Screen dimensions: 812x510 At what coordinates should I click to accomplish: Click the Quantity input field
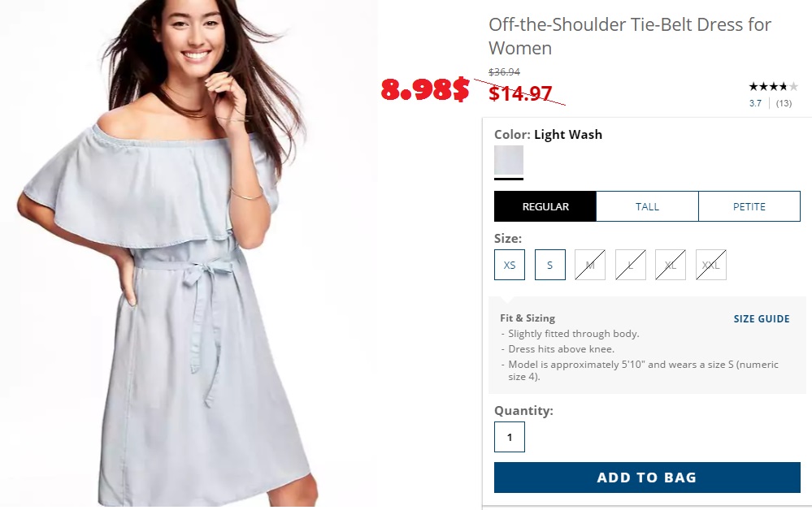coord(509,437)
